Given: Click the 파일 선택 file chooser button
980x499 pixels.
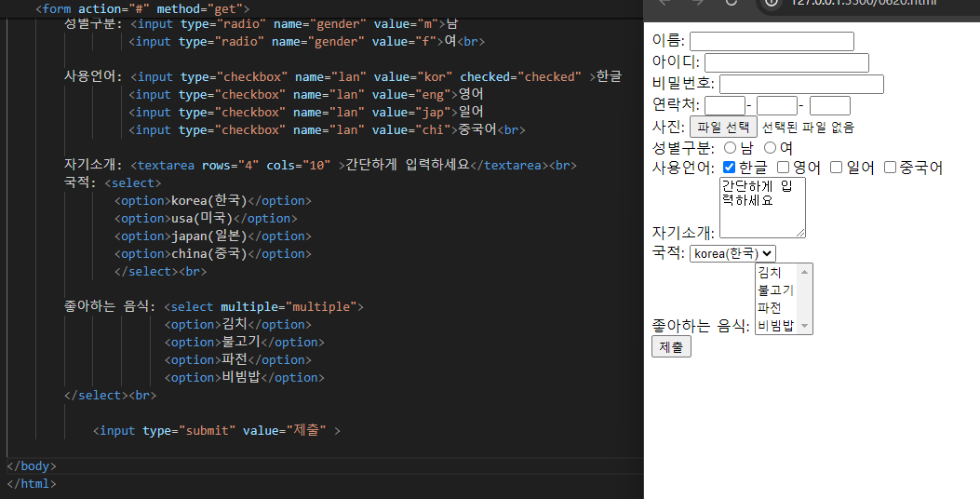Looking at the screenshot, I should click(723, 127).
